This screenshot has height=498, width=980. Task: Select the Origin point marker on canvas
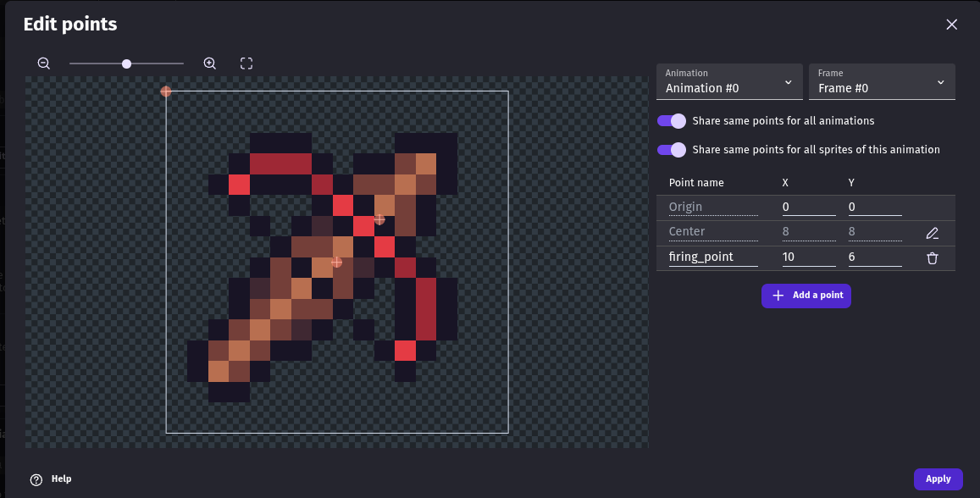[166, 91]
